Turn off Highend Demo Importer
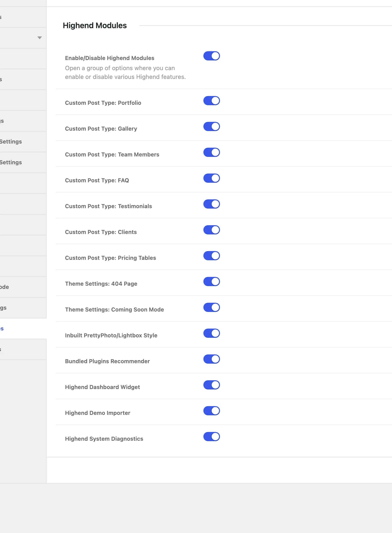The image size is (392, 533). pos(211,411)
